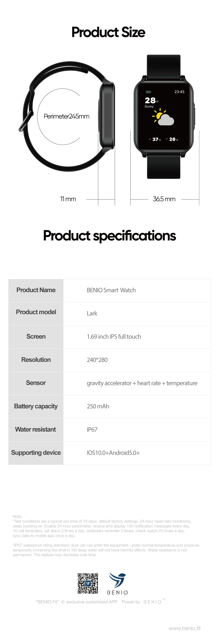Click the BENIO bird logo

[x=118, y=581]
